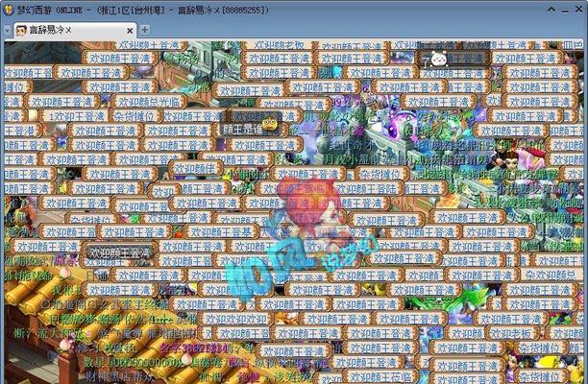This screenshot has width=588, height=384.
Task: Switch to the 言辞易冷メ tab
Action: [x=75, y=31]
